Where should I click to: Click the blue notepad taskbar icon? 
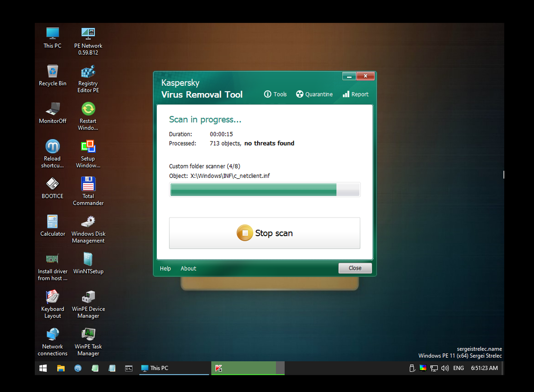pyautogui.click(x=112, y=368)
